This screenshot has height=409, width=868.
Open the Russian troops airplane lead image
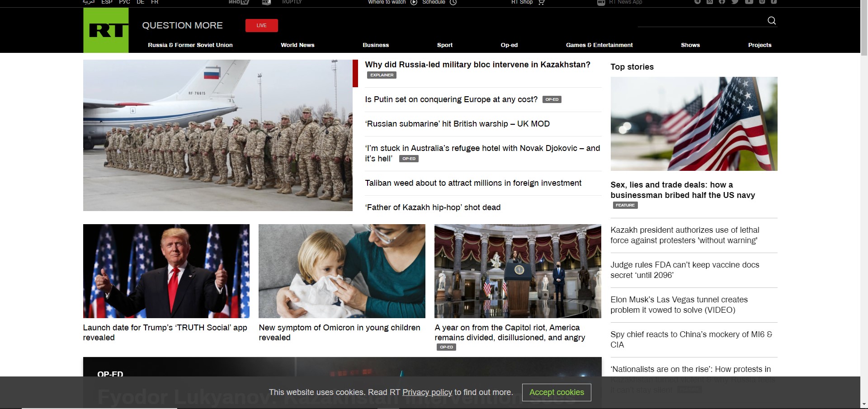pyautogui.click(x=218, y=135)
